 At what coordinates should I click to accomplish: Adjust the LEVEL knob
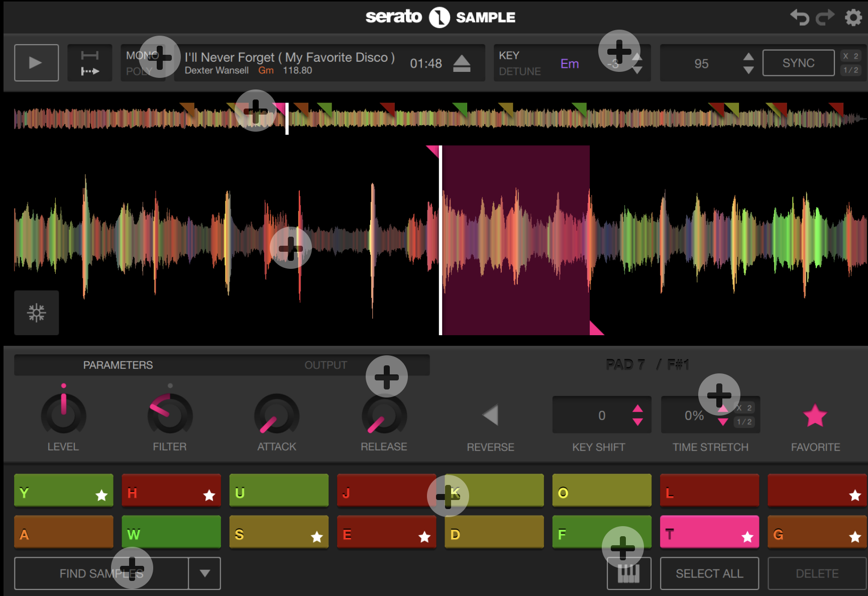pos(63,415)
